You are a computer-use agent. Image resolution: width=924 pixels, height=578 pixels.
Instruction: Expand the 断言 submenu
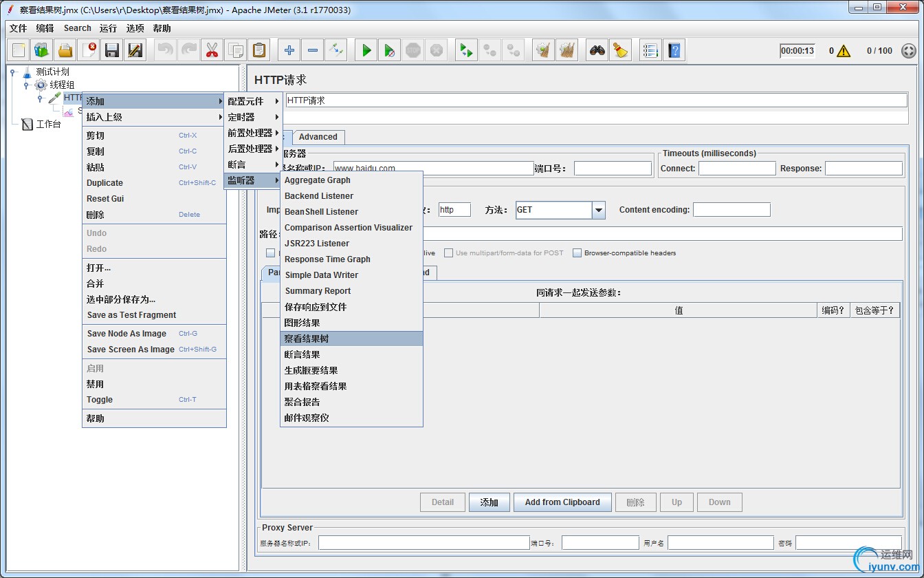coord(253,164)
